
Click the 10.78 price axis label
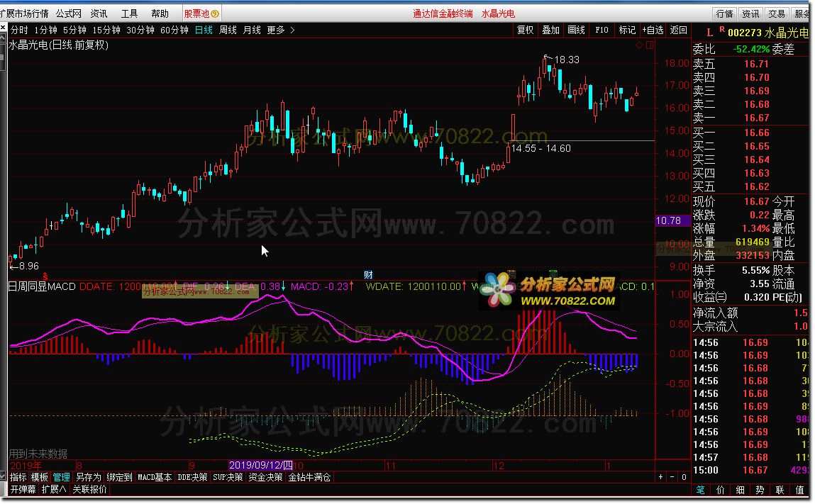click(x=672, y=221)
